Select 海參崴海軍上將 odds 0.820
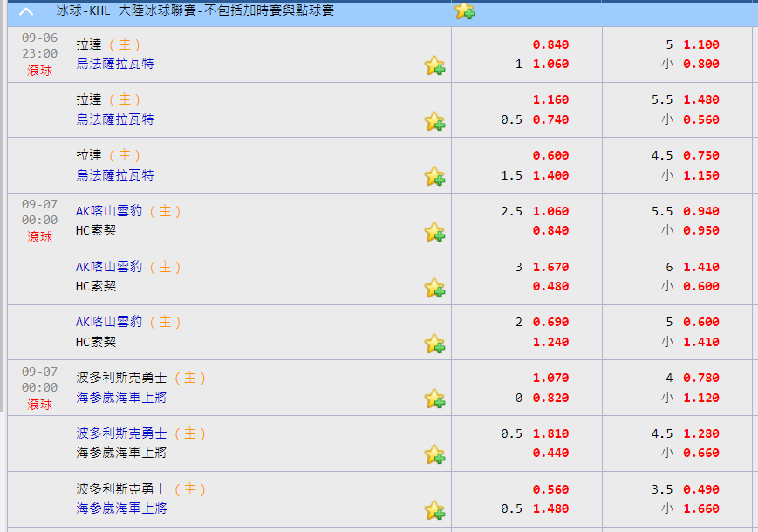The height and width of the screenshot is (532, 758). click(550, 398)
